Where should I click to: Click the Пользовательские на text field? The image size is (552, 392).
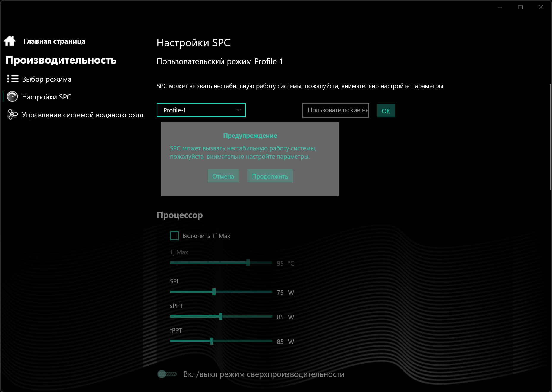point(336,110)
